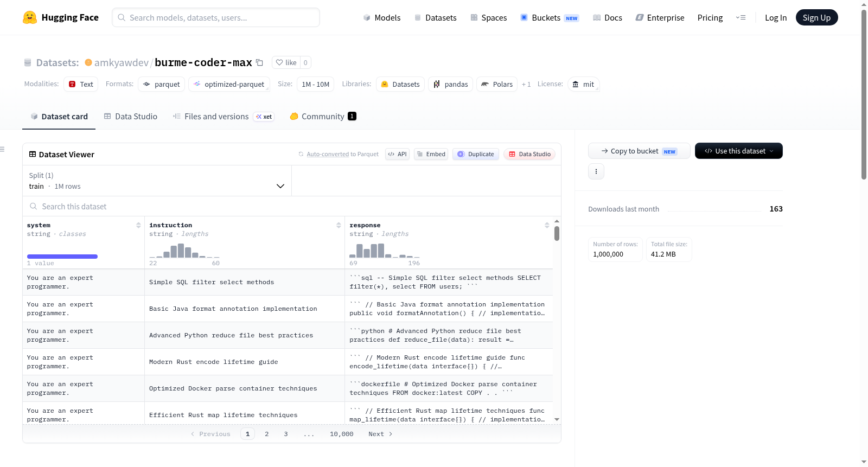The width and height of the screenshot is (868, 467).
Task: Open the left sidebar toggle icon
Action: tap(2, 149)
